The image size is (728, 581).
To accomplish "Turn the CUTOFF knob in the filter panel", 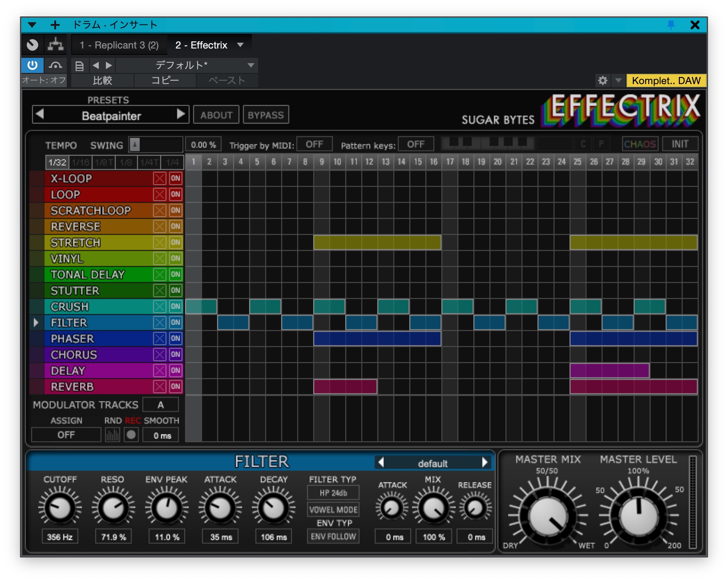I will point(59,507).
